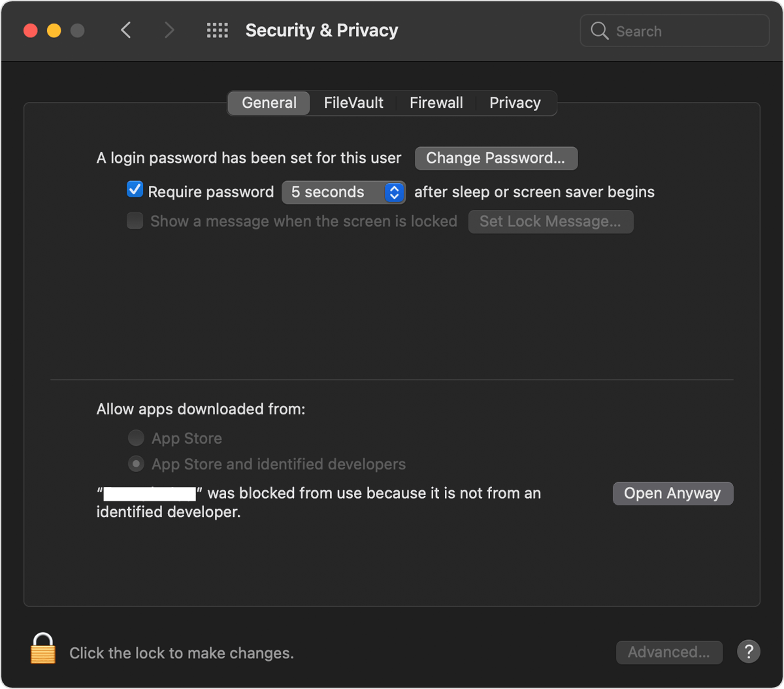This screenshot has width=784, height=689.
Task: Open the Show All preferences grid
Action: 217,30
